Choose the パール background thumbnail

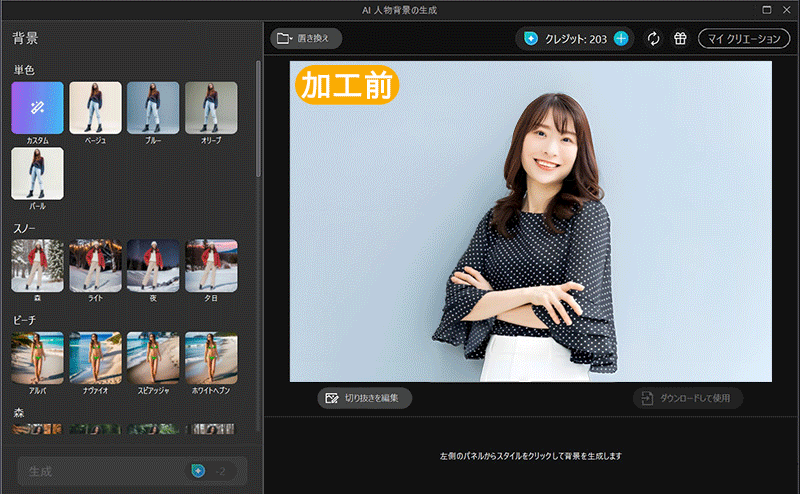37,174
